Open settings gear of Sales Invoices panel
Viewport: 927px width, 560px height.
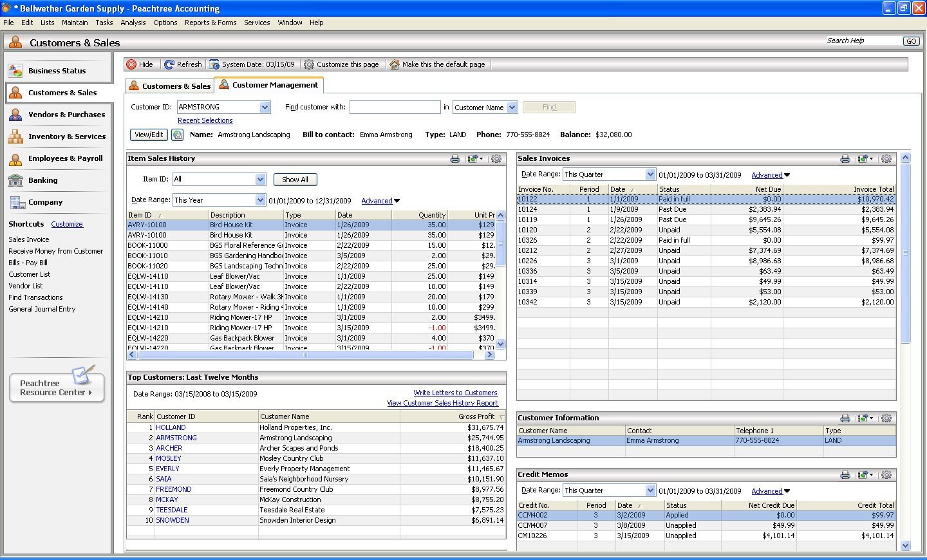[x=886, y=159]
